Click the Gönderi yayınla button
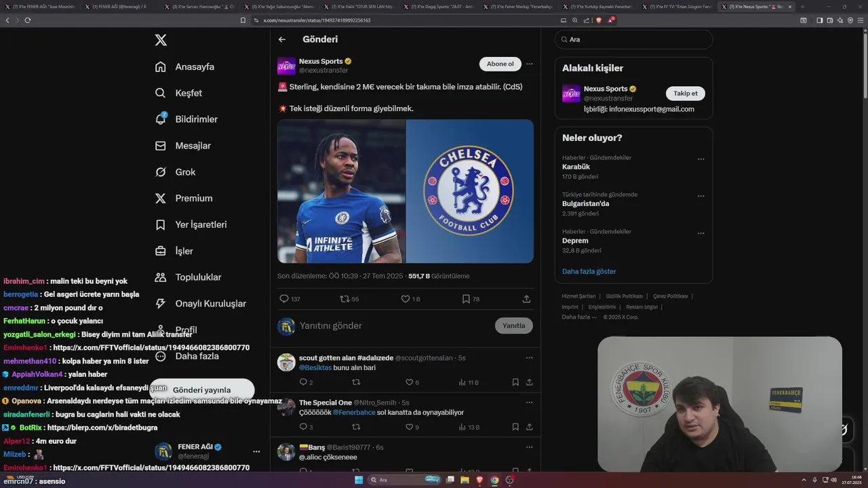 (201, 390)
